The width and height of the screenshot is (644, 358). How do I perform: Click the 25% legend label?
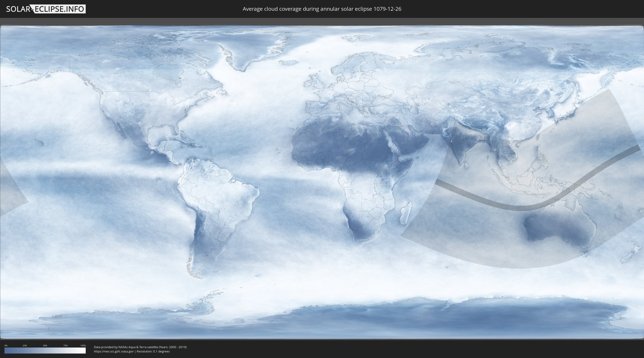point(25,345)
